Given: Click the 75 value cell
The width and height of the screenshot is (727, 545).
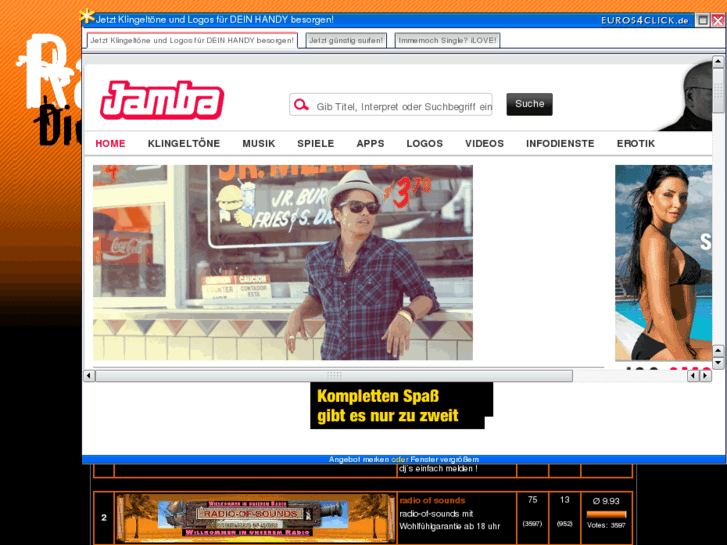Looking at the screenshot, I should pyautogui.click(x=532, y=500).
